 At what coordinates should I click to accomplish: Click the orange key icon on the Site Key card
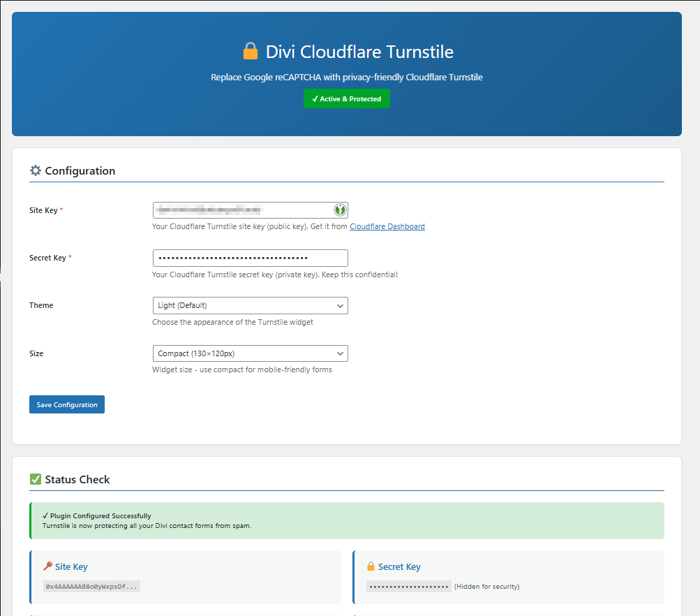[x=48, y=566]
